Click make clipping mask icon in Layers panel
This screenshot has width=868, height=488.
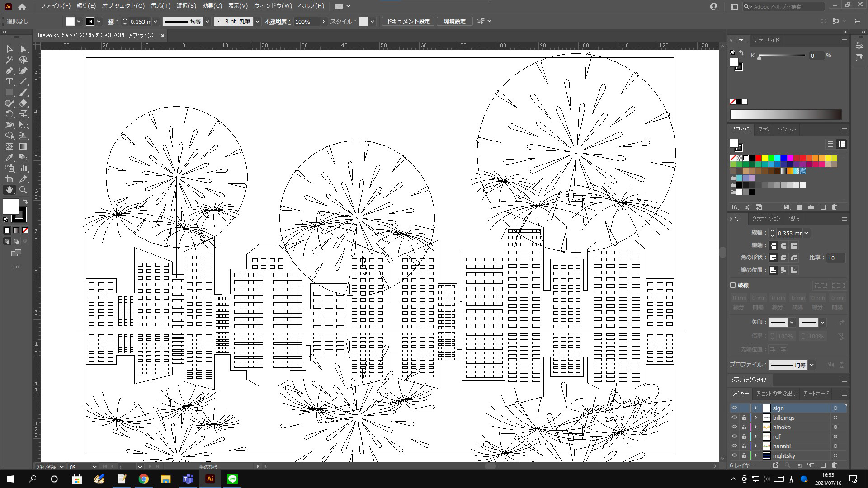[x=799, y=465]
